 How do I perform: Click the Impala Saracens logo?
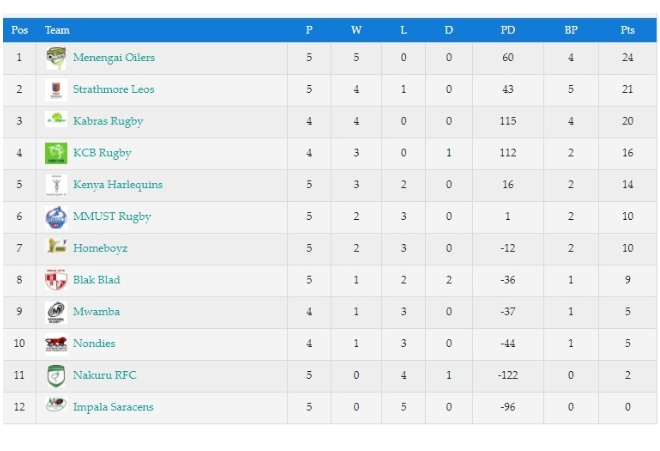click(x=56, y=405)
